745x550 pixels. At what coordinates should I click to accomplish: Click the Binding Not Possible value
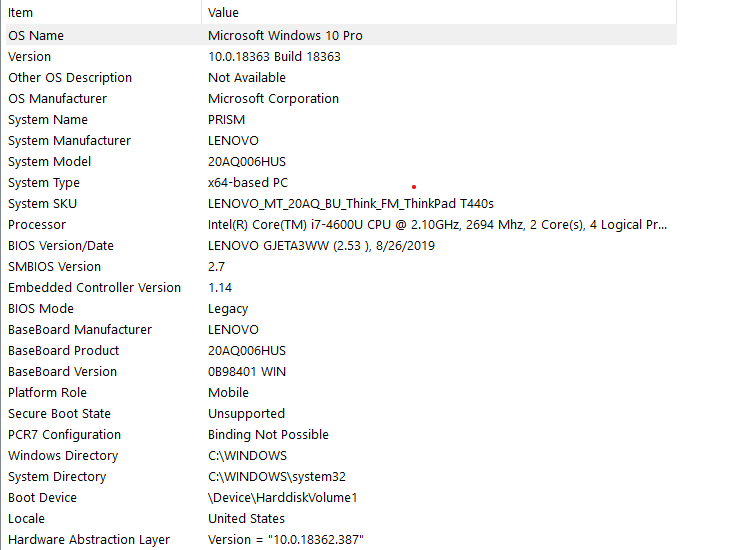(x=268, y=435)
